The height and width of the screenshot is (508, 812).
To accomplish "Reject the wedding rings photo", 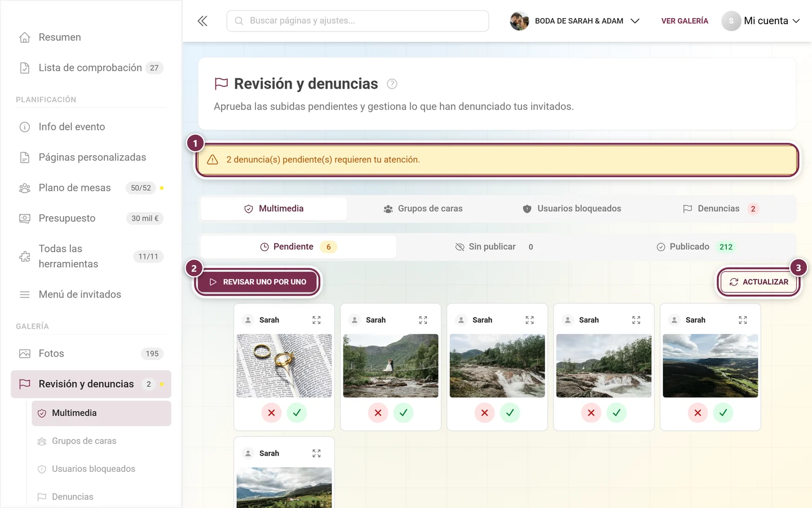I will (271, 413).
